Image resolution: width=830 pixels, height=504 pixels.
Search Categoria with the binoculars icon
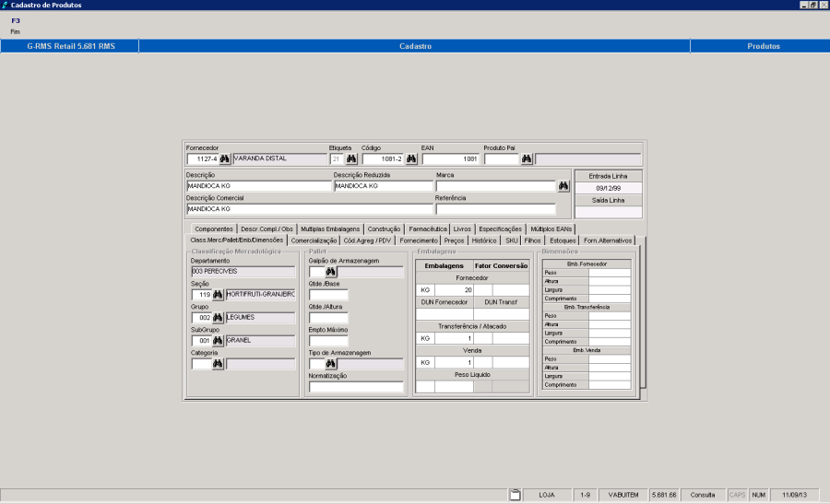pos(219,364)
